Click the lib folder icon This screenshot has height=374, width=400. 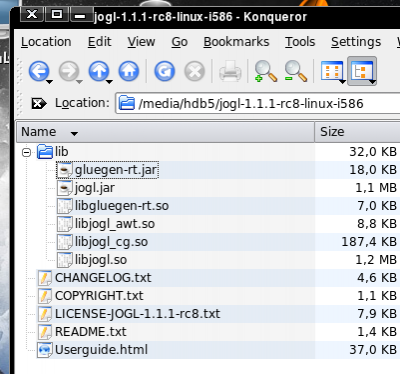(45, 152)
